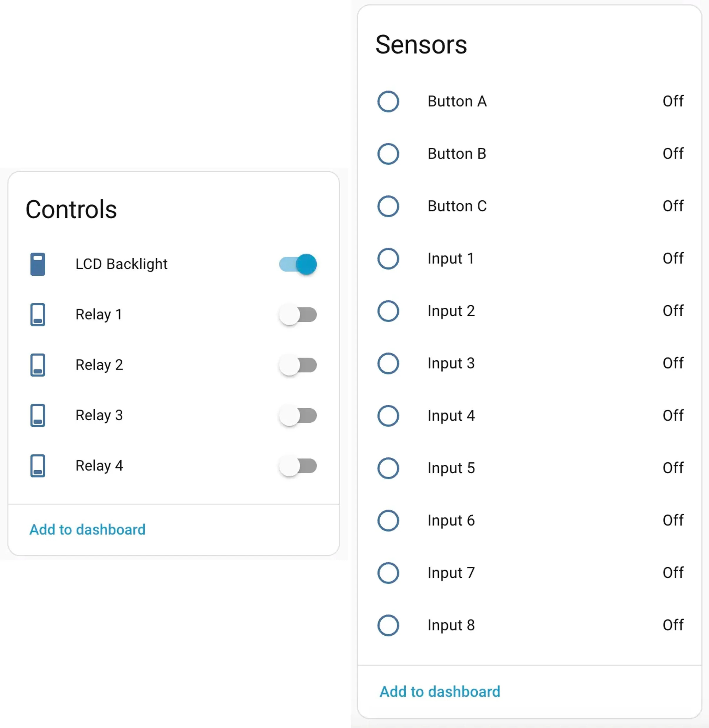Image resolution: width=709 pixels, height=728 pixels.
Task: Click the Input 5 circle icon
Action: [388, 468]
